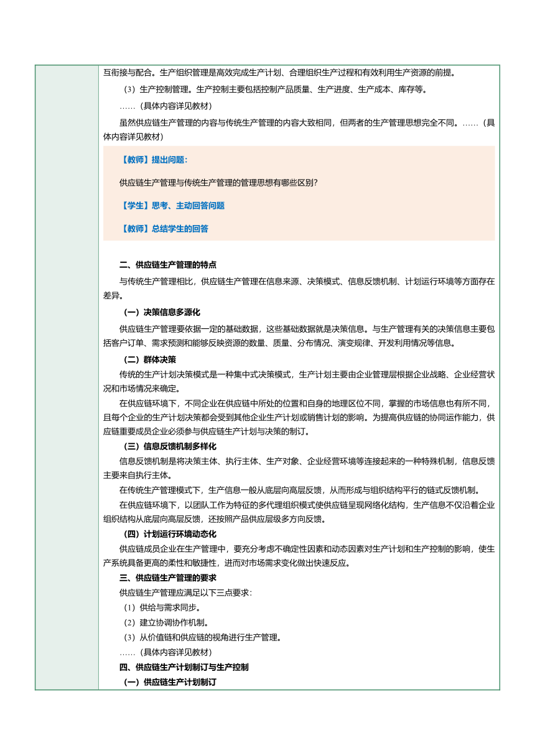Select the heading '四、供应链生产计划制订与生产控制'
Screen dimensions: 535x756
point(184,667)
